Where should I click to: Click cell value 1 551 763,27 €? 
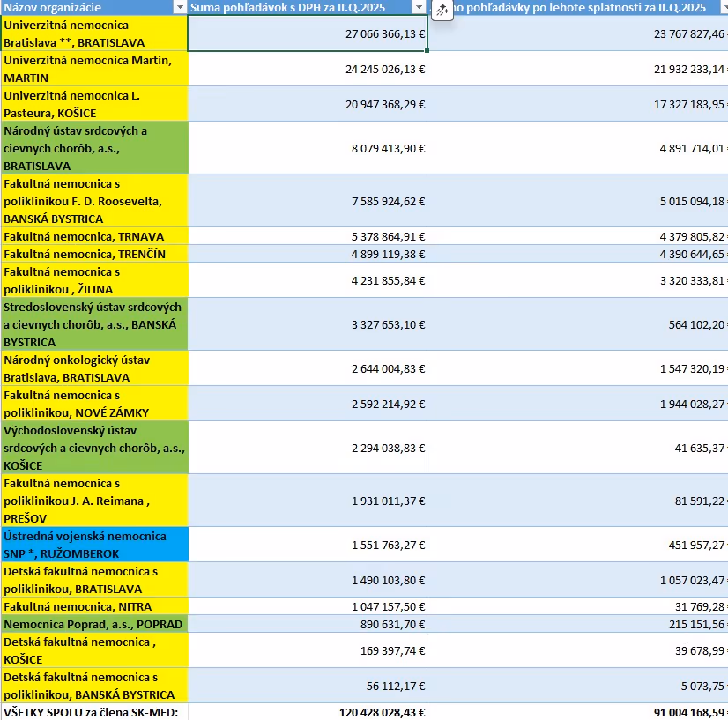[x=388, y=546]
